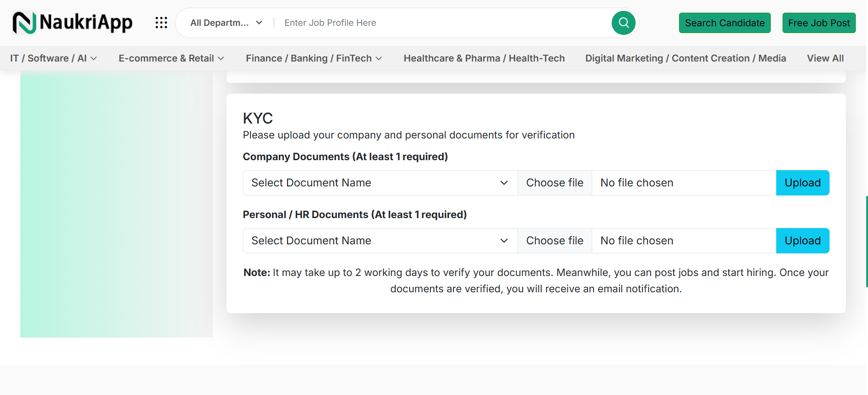The image size is (868, 395).
Task: Open Personal / HR Select Document Name dropdown
Action: (380, 241)
